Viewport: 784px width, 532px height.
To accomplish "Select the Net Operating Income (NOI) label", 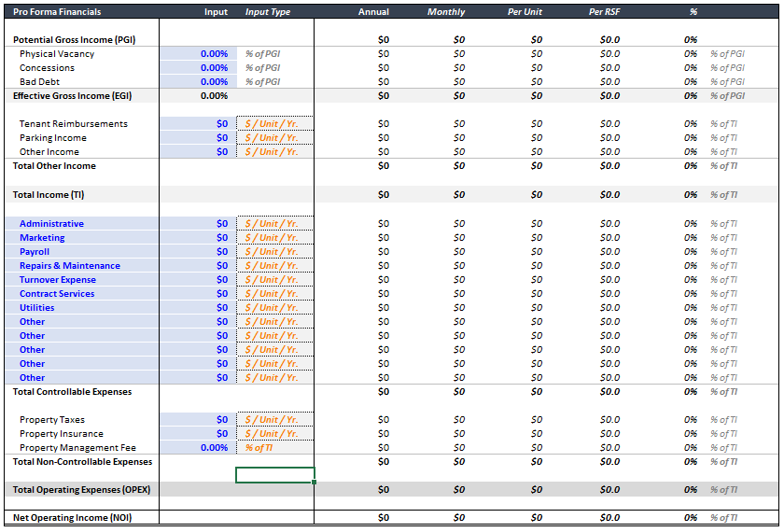I will [73, 517].
